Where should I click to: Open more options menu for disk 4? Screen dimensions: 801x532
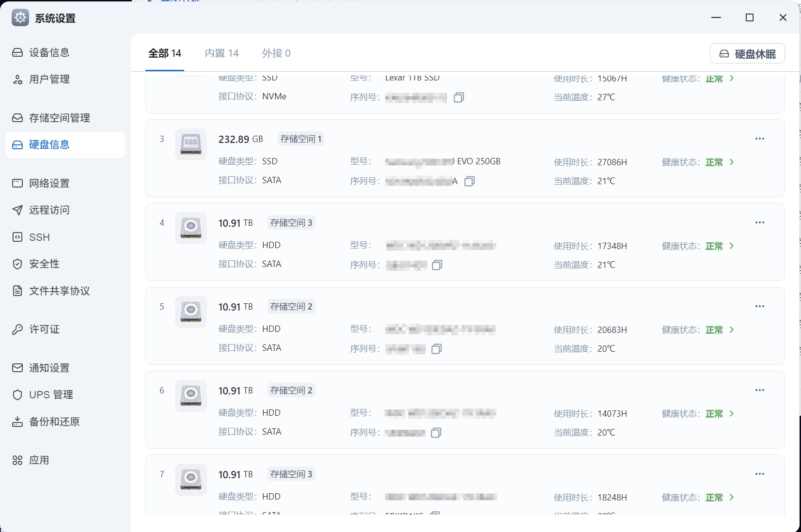pyautogui.click(x=759, y=223)
